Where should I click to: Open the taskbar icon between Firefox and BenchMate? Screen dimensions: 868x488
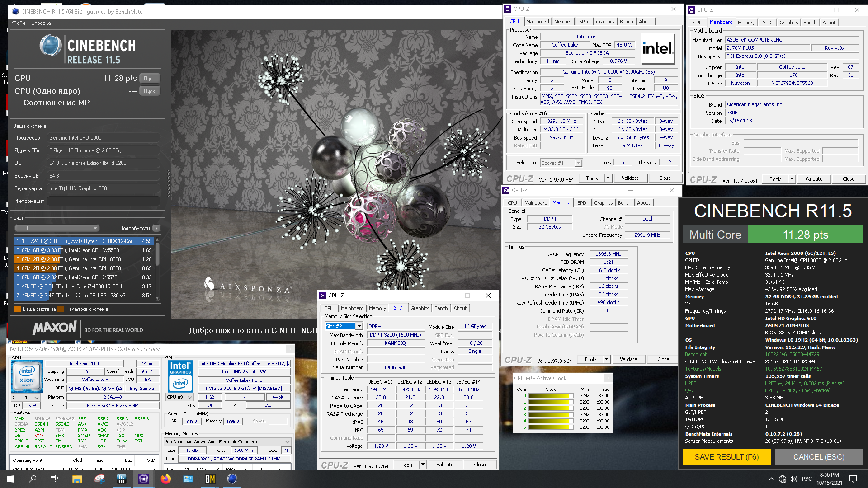point(188,479)
